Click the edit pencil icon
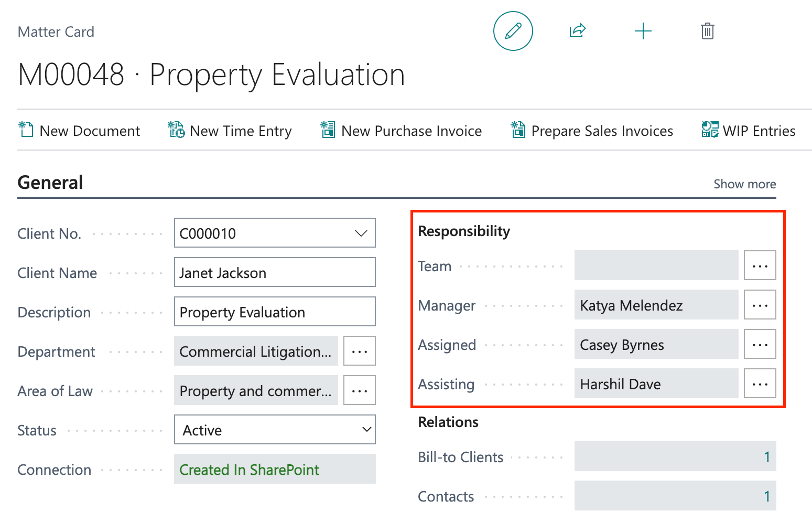The image size is (812, 522). tap(513, 31)
